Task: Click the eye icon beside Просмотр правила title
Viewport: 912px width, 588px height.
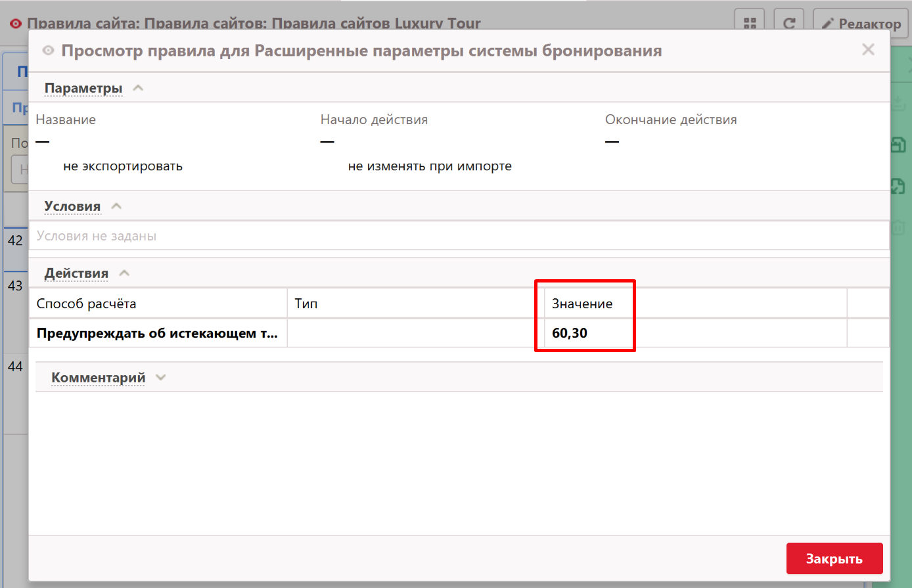Action: coord(48,51)
